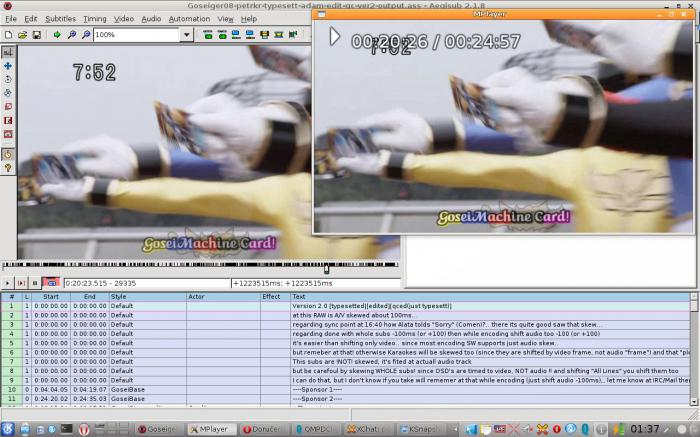
Task: Create a new subtitles file in Aegisub
Action: pos(8,34)
